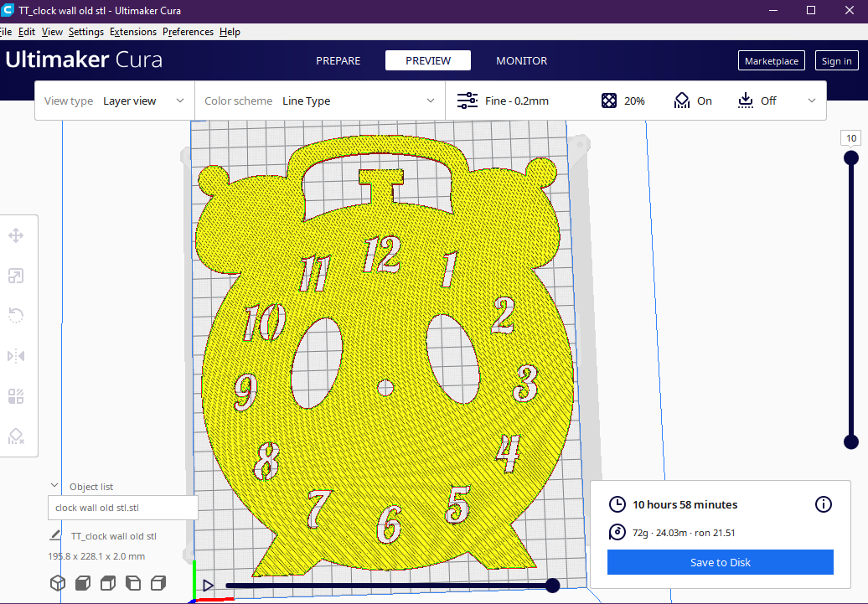Play the layer simulation
This screenshot has height=604, width=868.
tap(208, 586)
